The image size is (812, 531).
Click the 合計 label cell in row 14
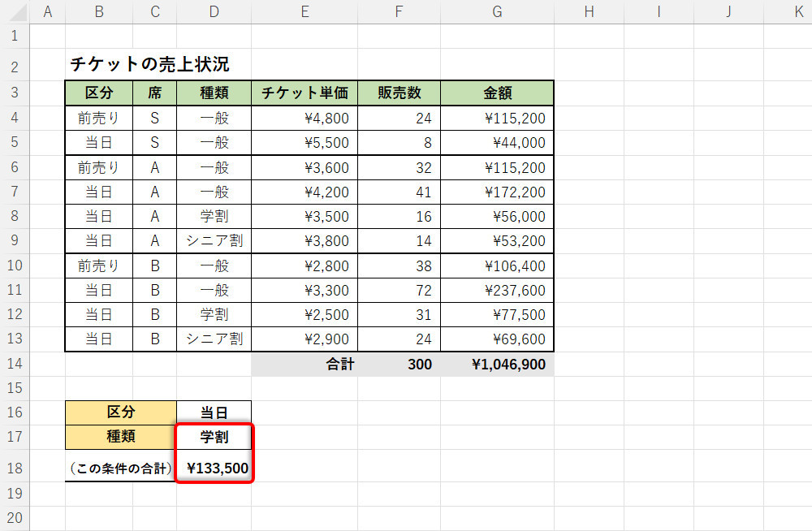(304, 365)
